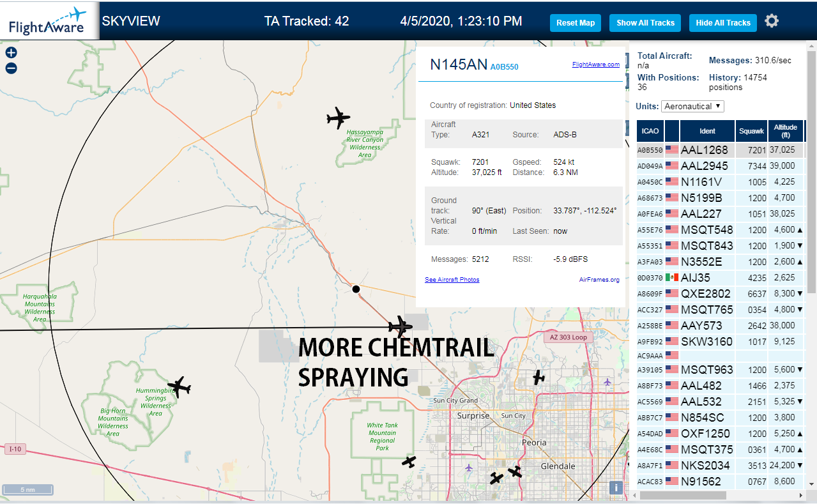Image resolution: width=817 pixels, height=504 pixels.
Task: Click the 5 nm map scale bar
Action: pos(27,490)
